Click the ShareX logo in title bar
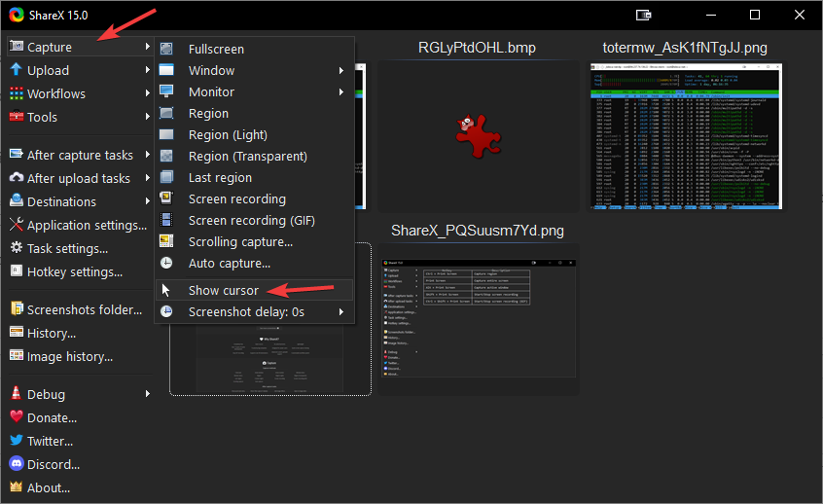This screenshot has height=504, width=823. coord(17,15)
